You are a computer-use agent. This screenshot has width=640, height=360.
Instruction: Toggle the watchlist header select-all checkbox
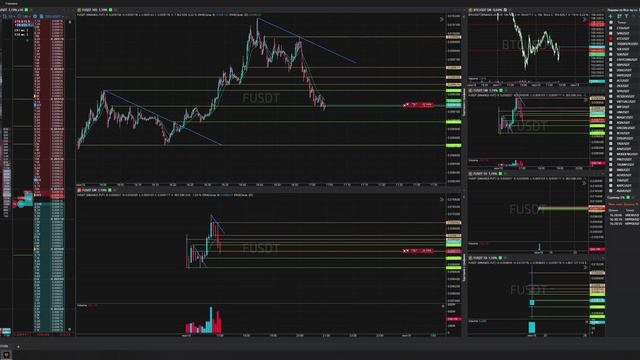coord(611,22)
